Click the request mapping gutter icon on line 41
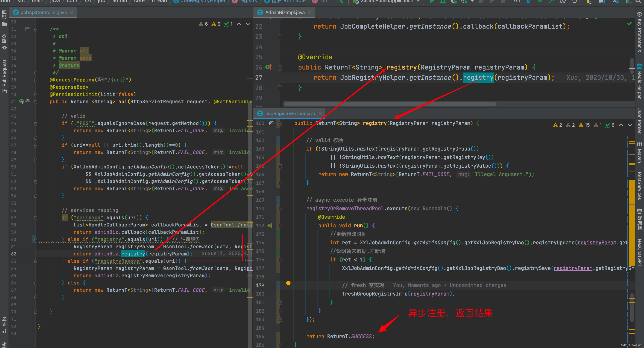 pos(22,101)
